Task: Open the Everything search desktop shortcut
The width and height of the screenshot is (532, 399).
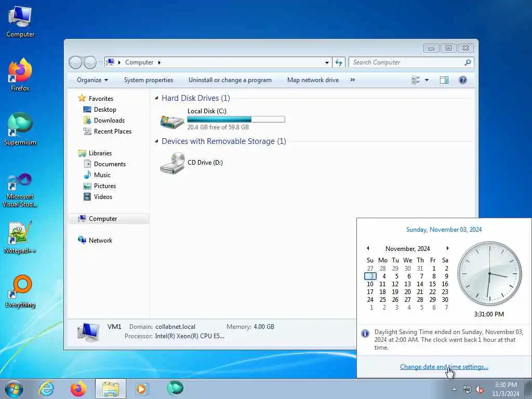Action: (20, 291)
